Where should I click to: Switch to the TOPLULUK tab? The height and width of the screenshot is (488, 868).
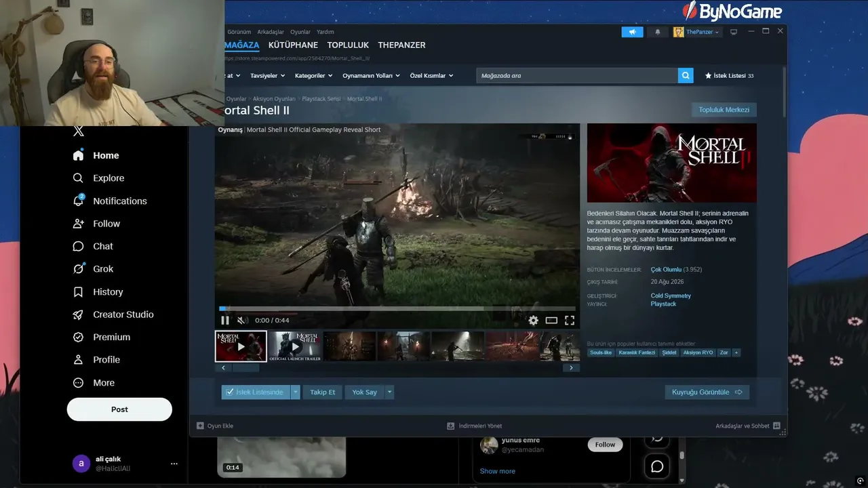[x=348, y=45]
